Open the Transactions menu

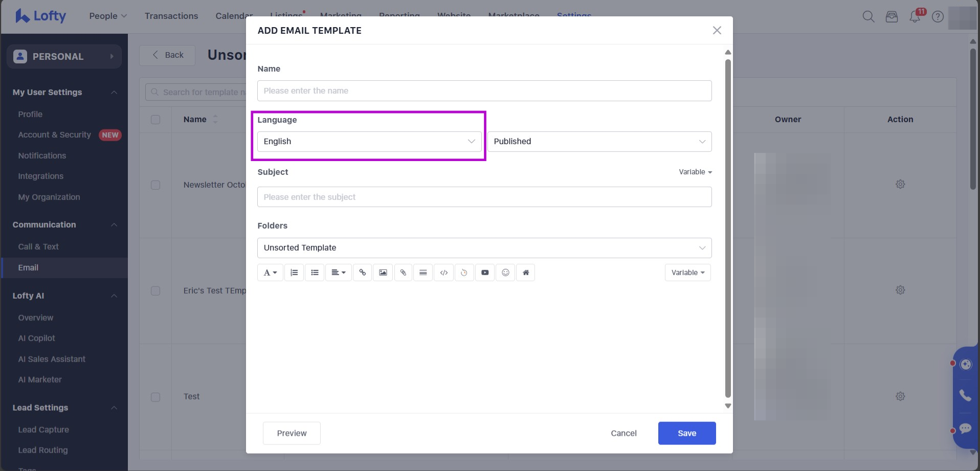(x=171, y=16)
